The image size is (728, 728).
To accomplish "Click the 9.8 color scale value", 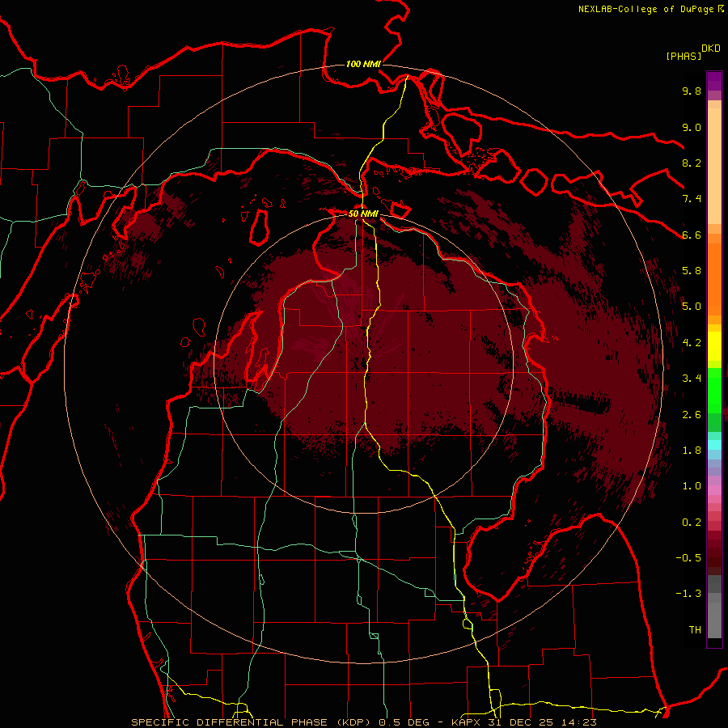I will pos(692,91).
